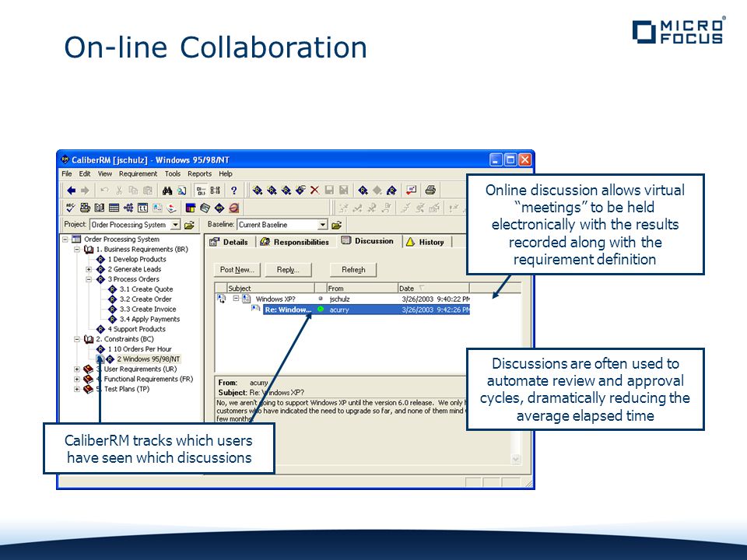Toggle hierarchical numbering icon beside the help icon
This screenshot has width=747, height=560.
(x=216, y=191)
